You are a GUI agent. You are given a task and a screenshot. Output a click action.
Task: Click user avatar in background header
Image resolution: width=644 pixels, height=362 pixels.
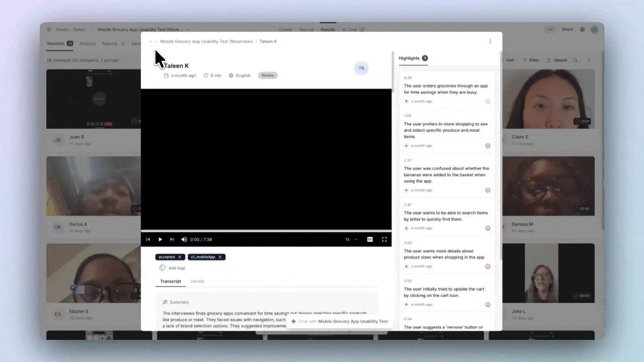pyautogui.click(x=595, y=30)
